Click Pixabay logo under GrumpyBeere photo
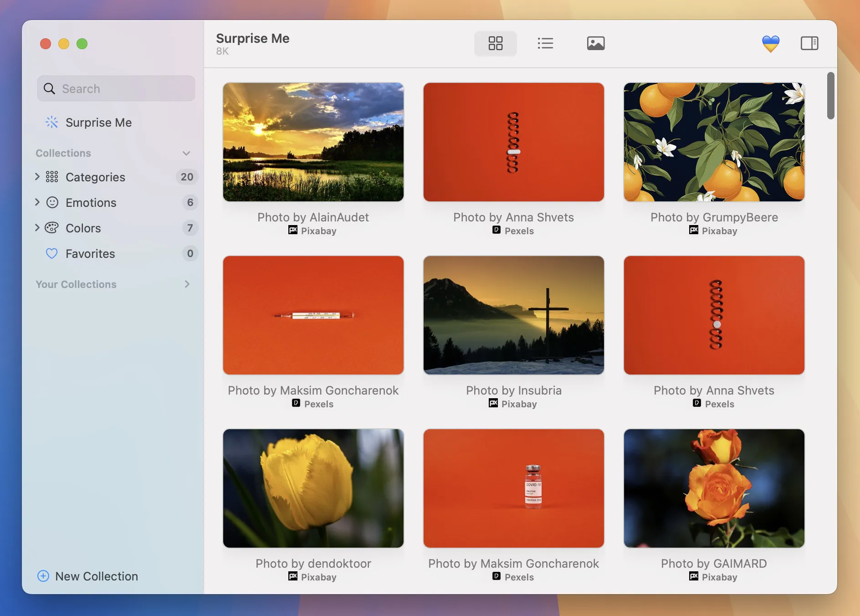This screenshot has width=860, height=616. (694, 230)
